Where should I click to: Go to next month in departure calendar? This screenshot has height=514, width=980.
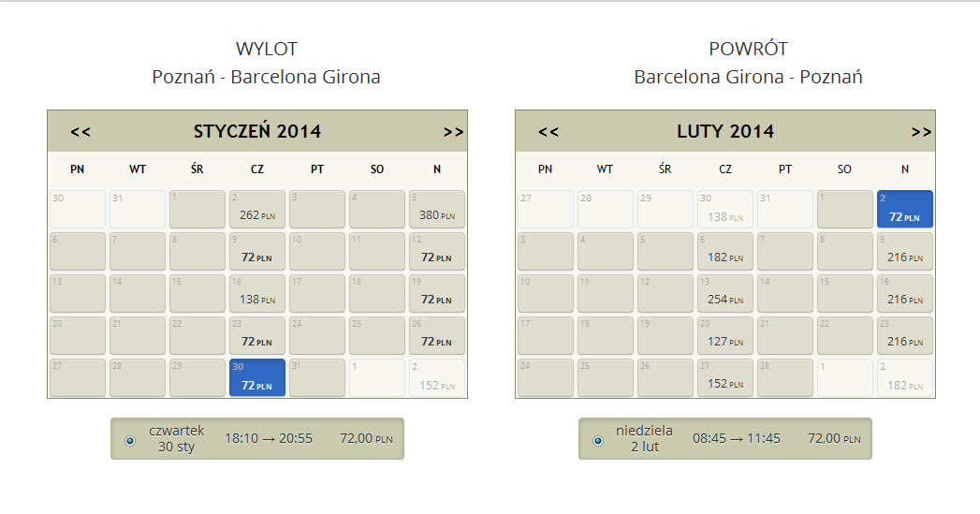tap(453, 132)
